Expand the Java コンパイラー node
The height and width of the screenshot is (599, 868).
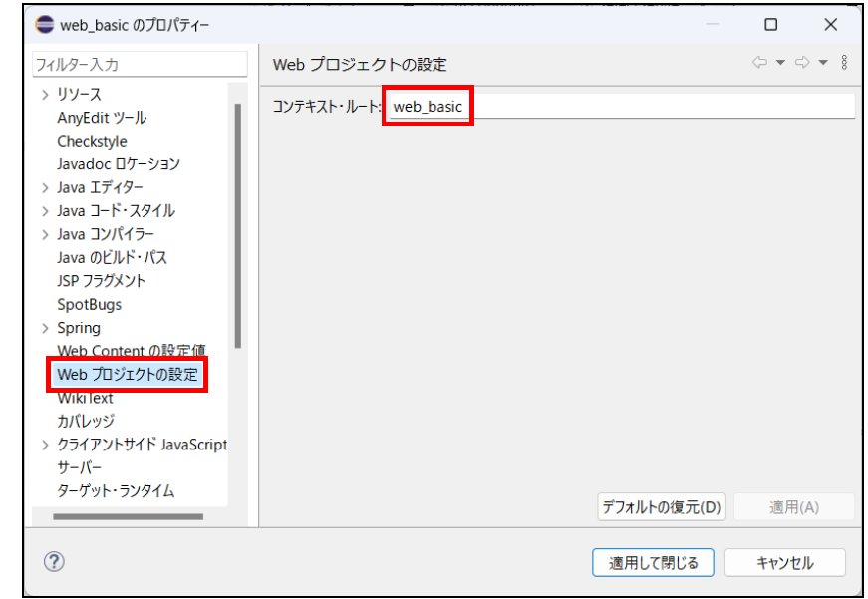coord(45,234)
